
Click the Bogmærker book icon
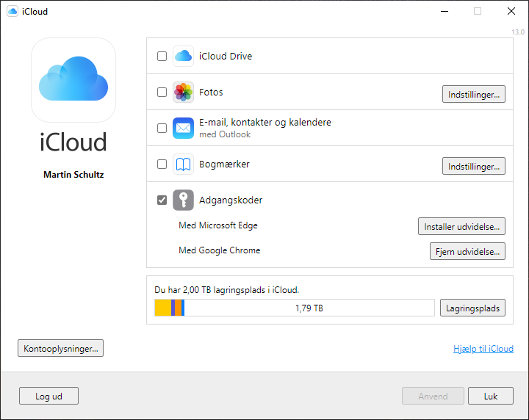tap(183, 164)
